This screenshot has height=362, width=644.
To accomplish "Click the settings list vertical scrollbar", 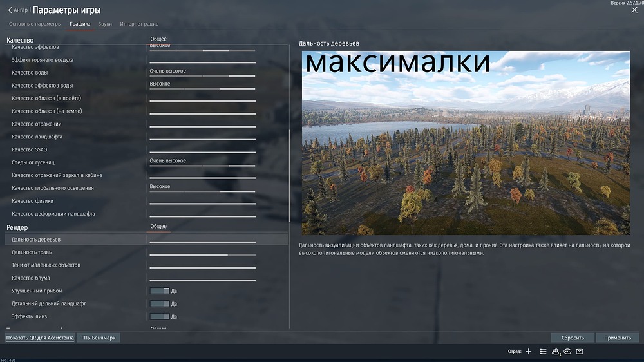I will (290, 176).
